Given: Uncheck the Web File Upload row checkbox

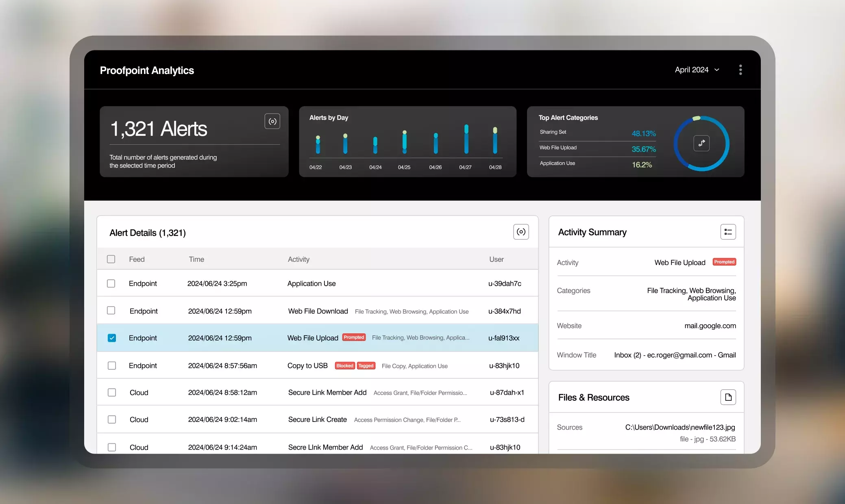Looking at the screenshot, I should click(x=111, y=338).
